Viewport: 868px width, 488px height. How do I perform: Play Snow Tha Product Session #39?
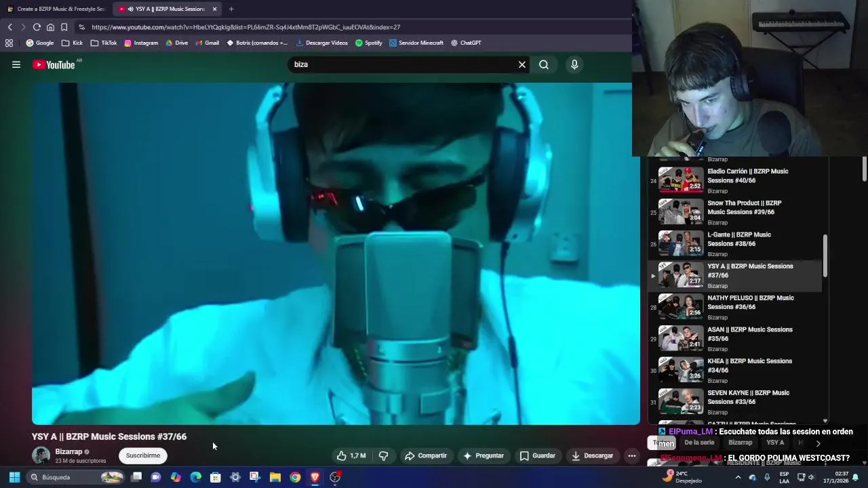pyautogui.click(x=736, y=212)
